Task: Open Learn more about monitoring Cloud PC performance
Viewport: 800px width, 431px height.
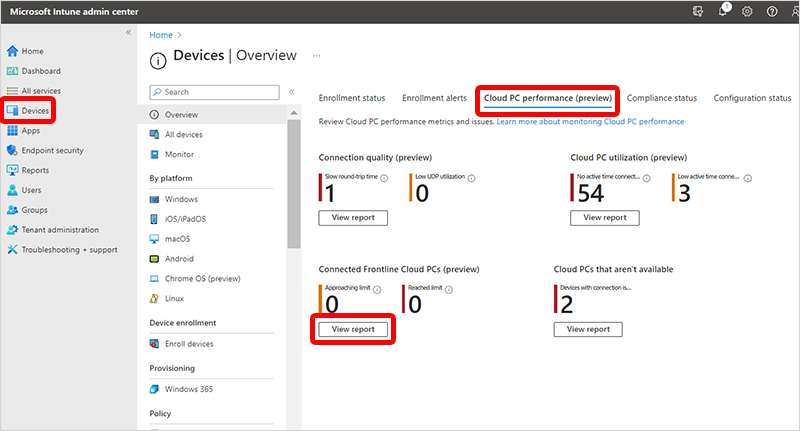Action: 590,122
